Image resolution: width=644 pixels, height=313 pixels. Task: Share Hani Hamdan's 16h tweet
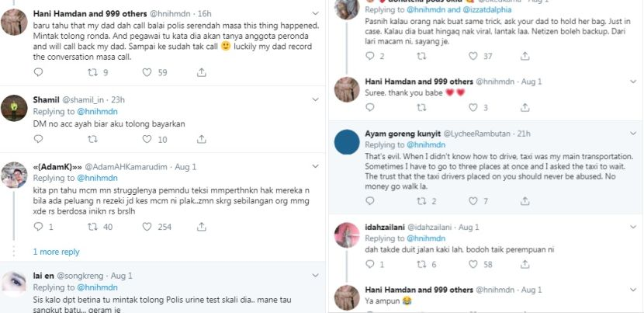click(203, 72)
